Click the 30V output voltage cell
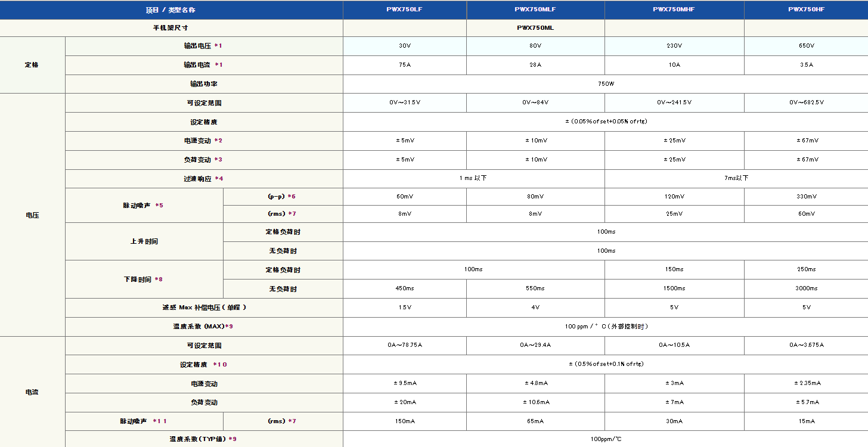This screenshot has width=868, height=447. click(x=404, y=46)
